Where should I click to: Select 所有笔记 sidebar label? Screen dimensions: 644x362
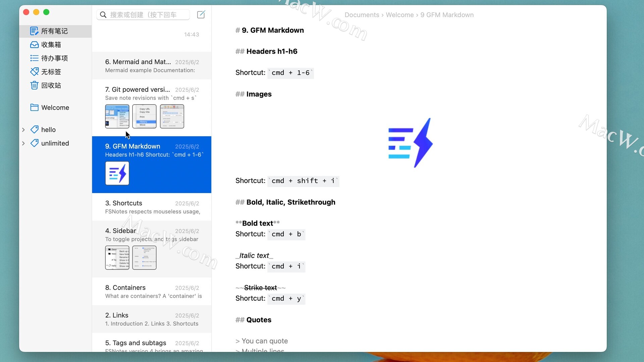[x=54, y=31]
